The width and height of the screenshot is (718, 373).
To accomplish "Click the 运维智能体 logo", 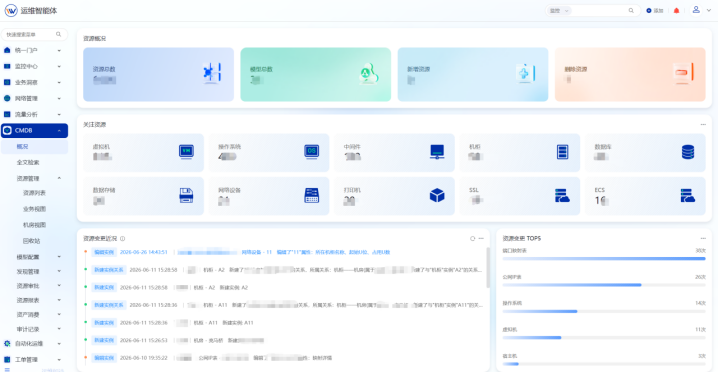I will tap(11, 11).
